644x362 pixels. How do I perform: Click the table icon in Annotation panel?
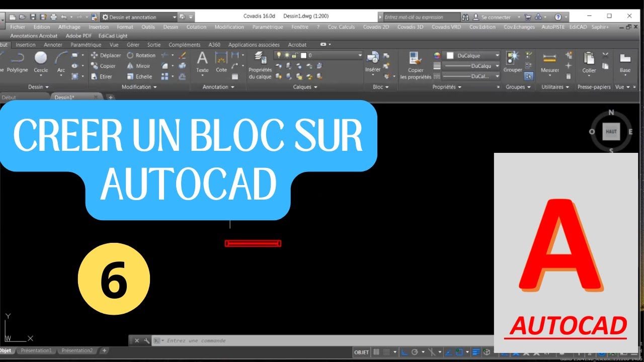click(x=235, y=76)
